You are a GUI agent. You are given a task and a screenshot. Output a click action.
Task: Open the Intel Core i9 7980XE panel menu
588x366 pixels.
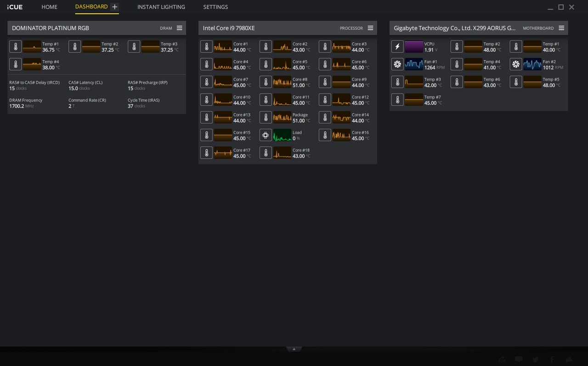click(x=370, y=28)
